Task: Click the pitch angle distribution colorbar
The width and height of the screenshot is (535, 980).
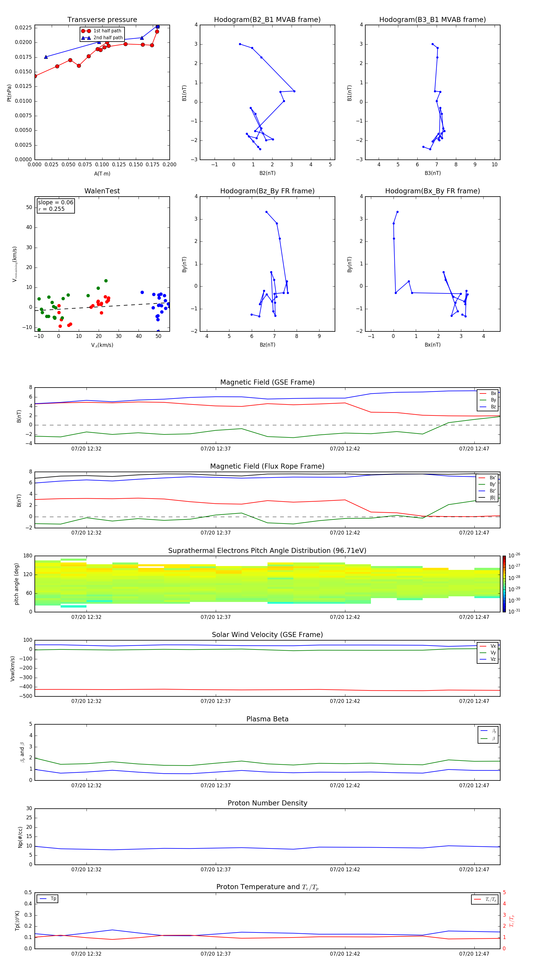Action: [x=504, y=583]
